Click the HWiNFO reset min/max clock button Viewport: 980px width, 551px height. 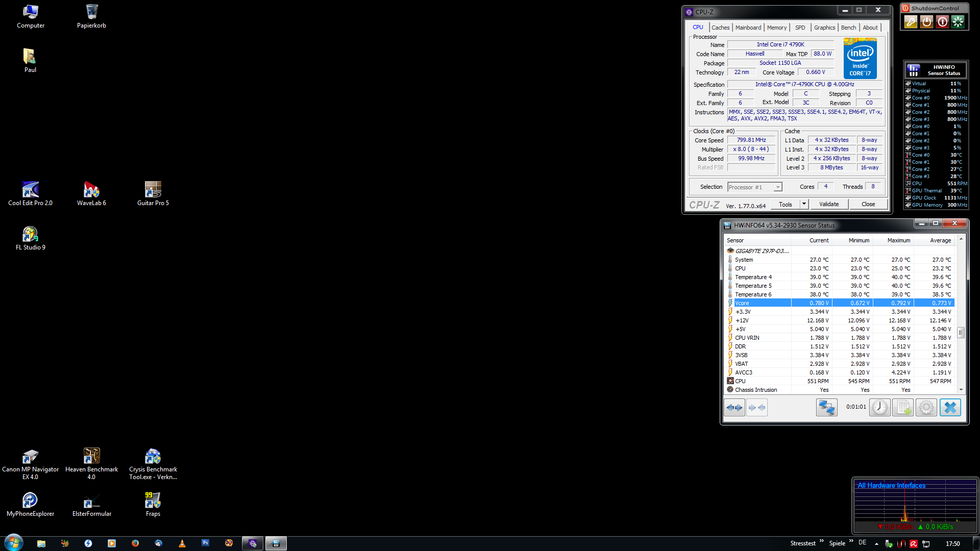[x=879, y=407]
